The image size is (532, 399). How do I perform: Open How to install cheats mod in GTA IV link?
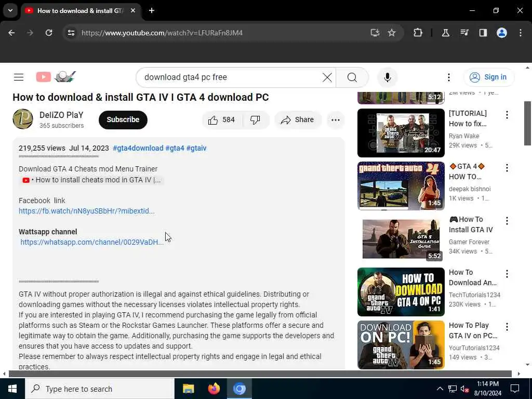point(91,180)
